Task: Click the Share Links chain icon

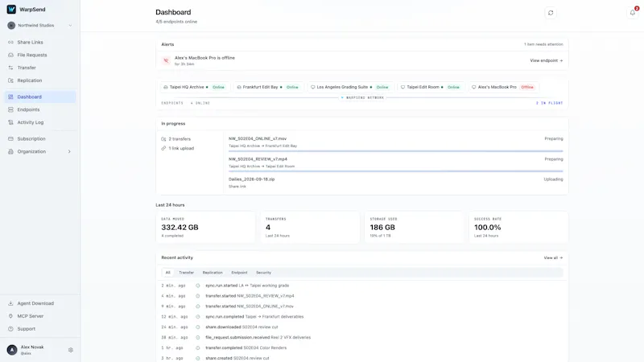Action: click(x=10, y=43)
